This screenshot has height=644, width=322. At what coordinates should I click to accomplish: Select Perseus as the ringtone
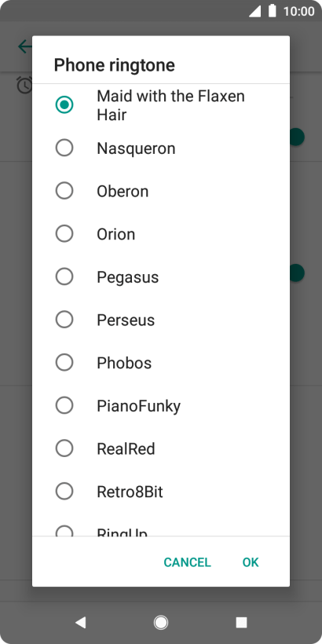point(161,320)
